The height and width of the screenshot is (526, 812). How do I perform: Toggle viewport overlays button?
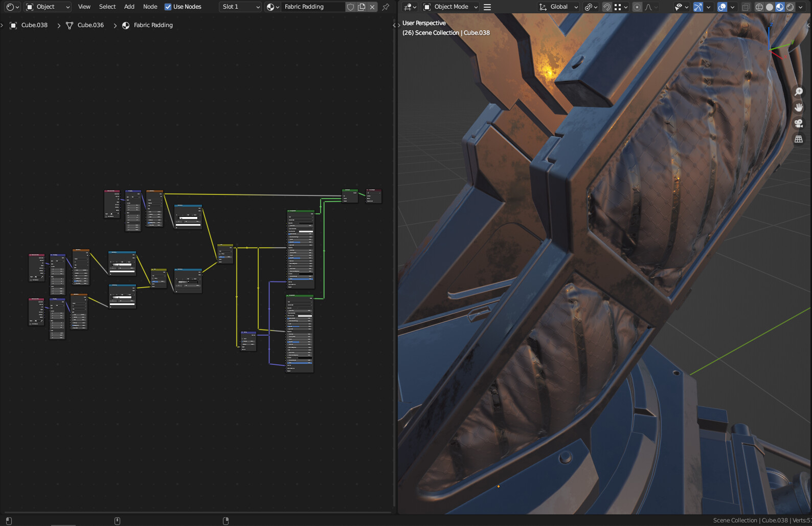722,7
